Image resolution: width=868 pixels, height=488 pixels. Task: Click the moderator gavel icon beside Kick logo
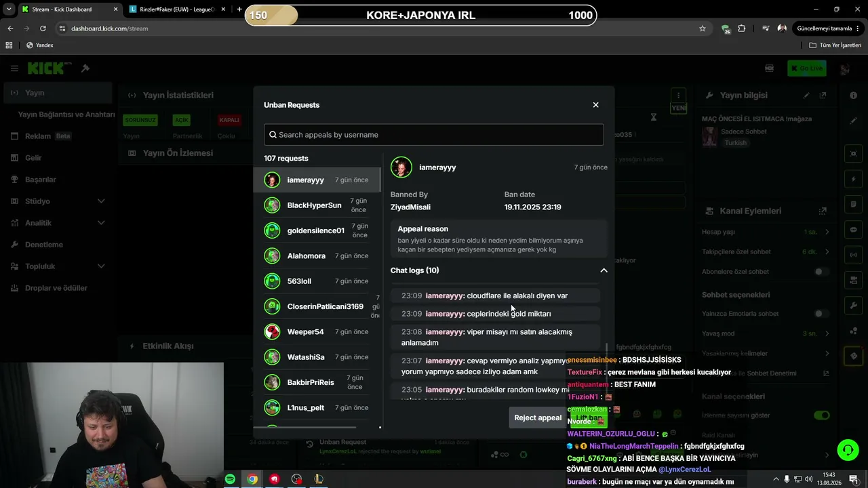[x=85, y=68]
